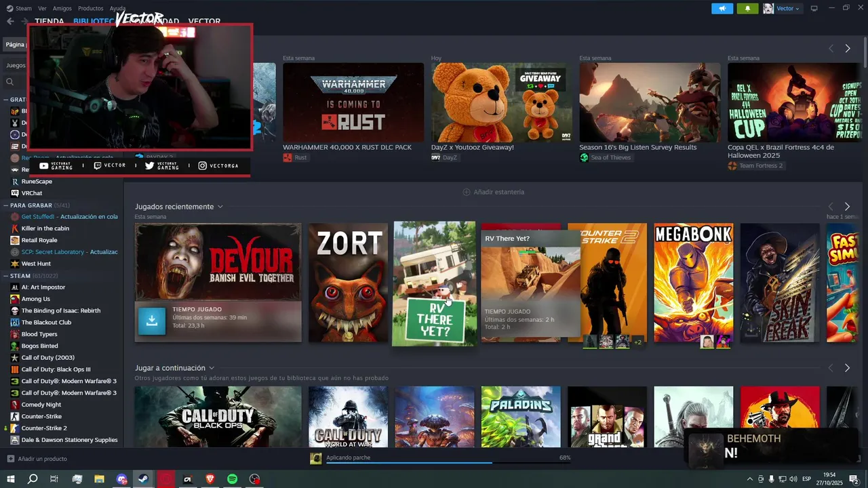Open the Devour game cover

click(x=218, y=262)
